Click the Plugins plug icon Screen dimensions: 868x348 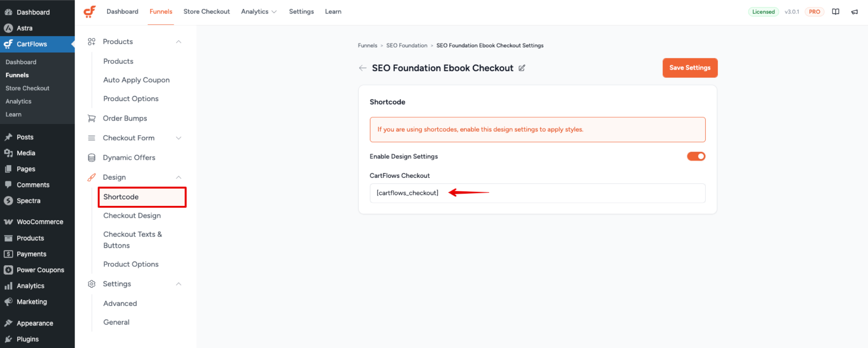tap(8, 339)
